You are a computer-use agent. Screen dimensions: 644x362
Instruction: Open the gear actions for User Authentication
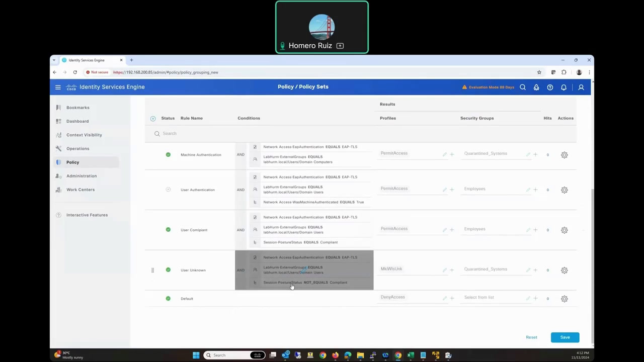click(x=565, y=190)
